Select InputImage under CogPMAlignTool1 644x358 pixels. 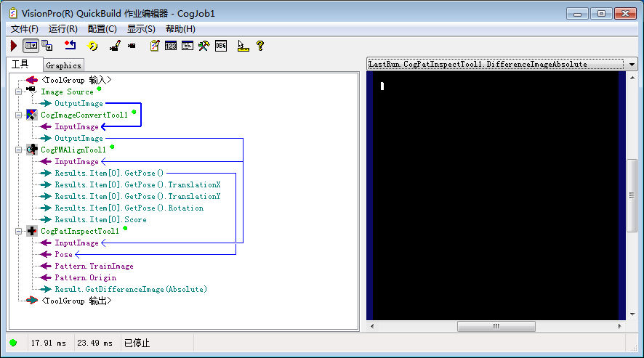click(76, 162)
